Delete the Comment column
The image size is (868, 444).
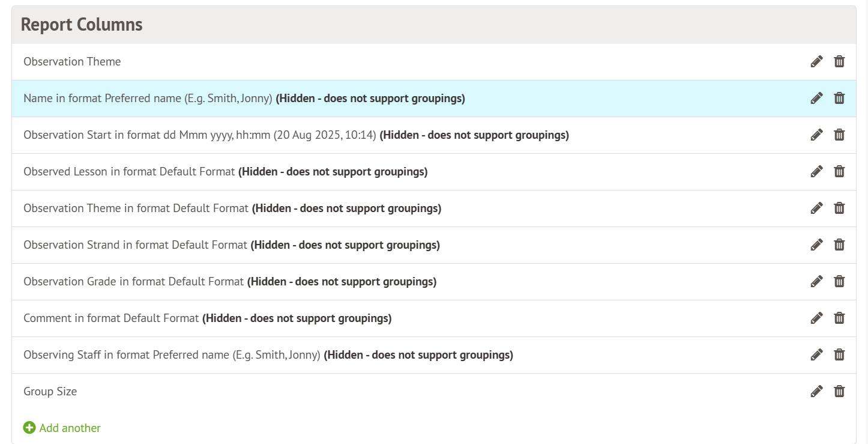(839, 318)
